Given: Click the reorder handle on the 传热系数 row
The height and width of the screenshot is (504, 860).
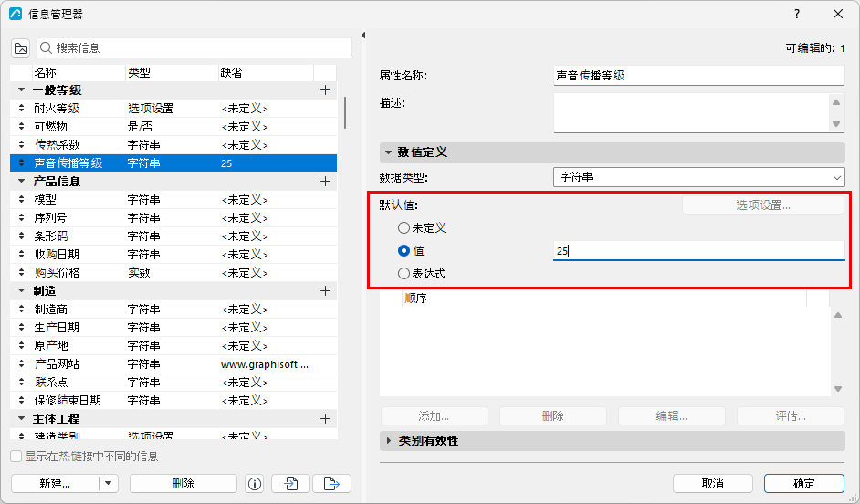Looking at the screenshot, I should click(x=21, y=145).
